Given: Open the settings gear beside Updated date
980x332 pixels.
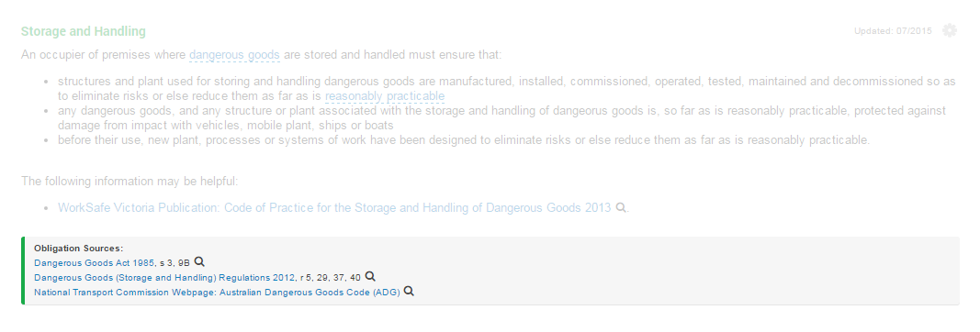Looking at the screenshot, I should (950, 30).
